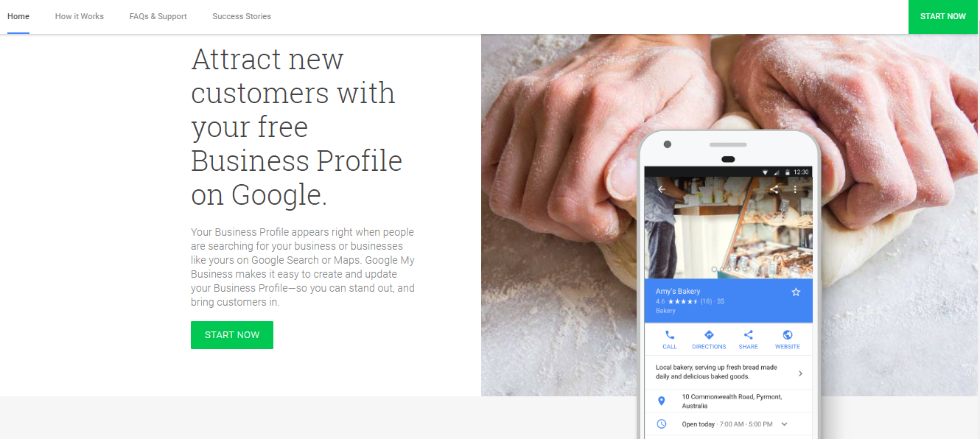The width and height of the screenshot is (980, 439).
Task: Select the Home tab
Action: point(18,16)
